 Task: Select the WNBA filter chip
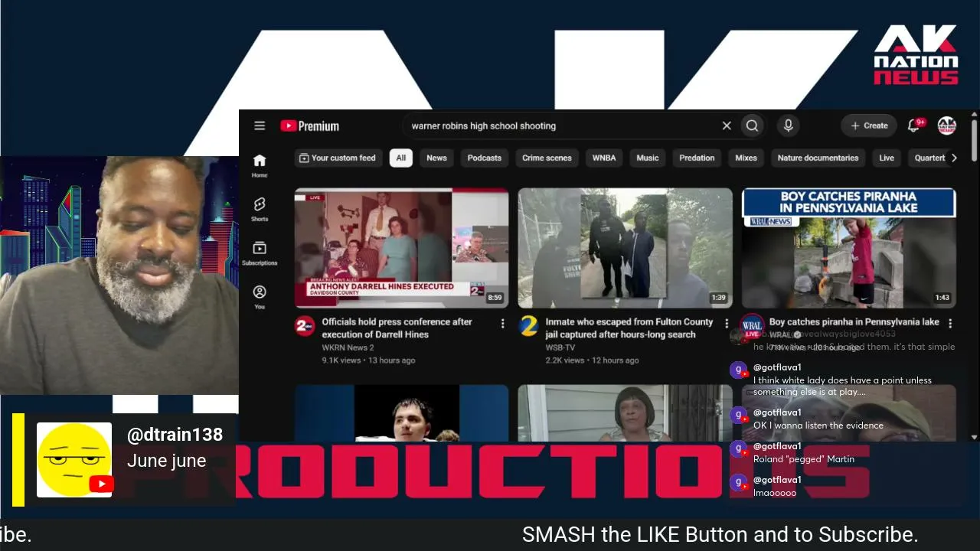point(604,158)
